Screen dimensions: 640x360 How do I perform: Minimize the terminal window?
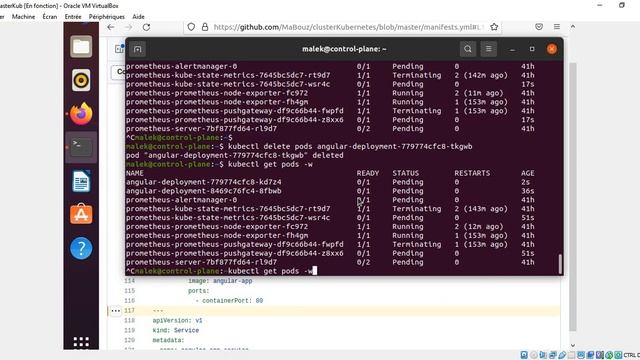click(512, 49)
